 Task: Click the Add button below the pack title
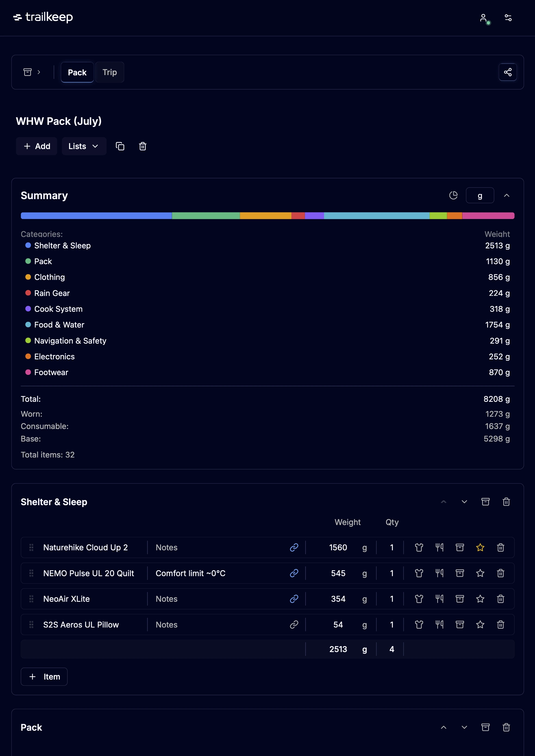pyautogui.click(x=36, y=146)
